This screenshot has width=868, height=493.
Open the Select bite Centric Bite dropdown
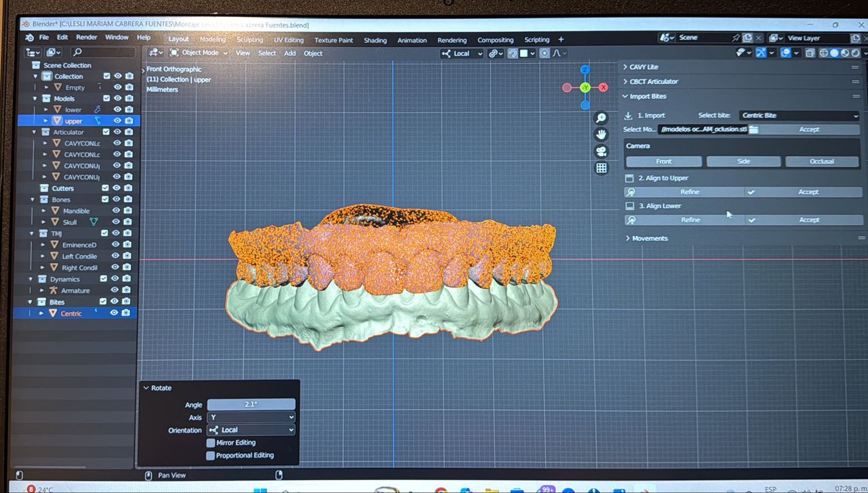click(x=798, y=116)
